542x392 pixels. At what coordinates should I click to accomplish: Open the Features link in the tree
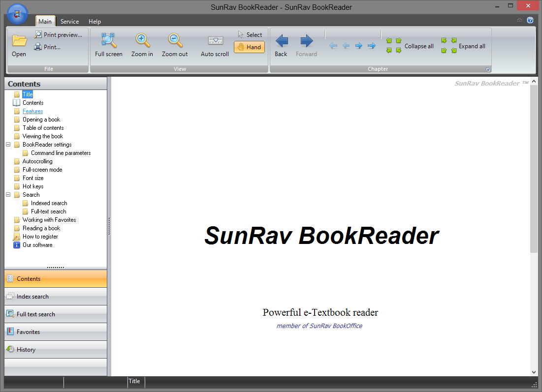coord(33,111)
